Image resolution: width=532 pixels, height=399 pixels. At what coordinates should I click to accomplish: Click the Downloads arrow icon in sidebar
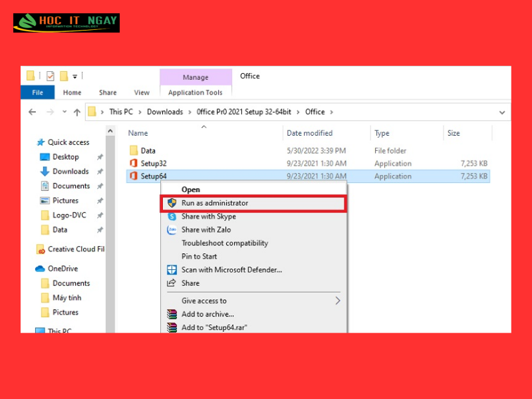click(x=45, y=172)
